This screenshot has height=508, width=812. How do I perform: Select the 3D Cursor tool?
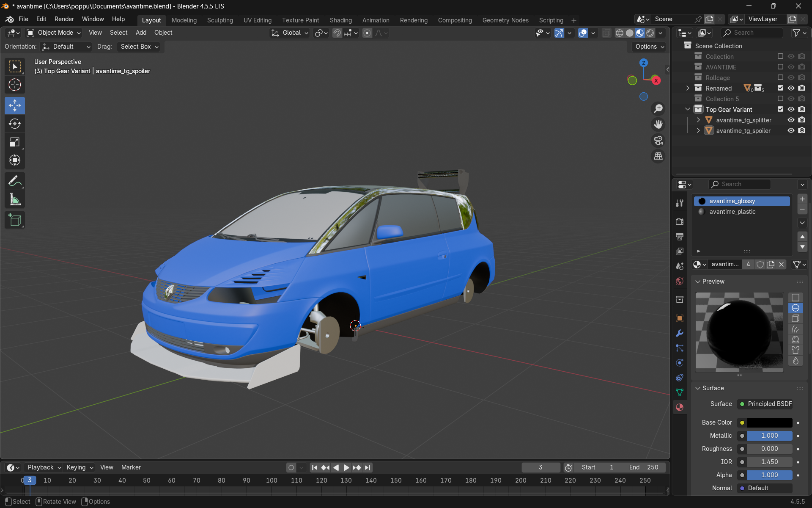click(15, 85)
